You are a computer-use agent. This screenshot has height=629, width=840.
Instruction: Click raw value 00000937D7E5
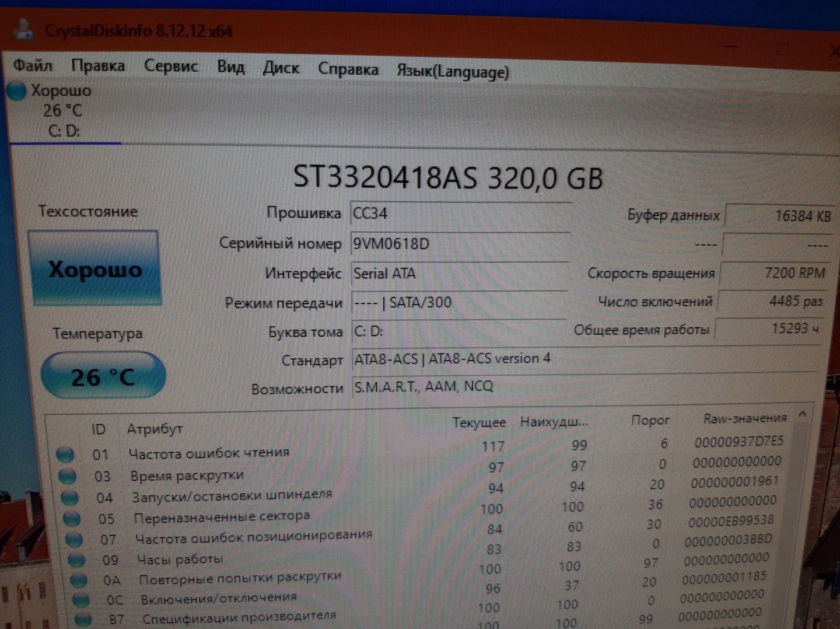739,442
